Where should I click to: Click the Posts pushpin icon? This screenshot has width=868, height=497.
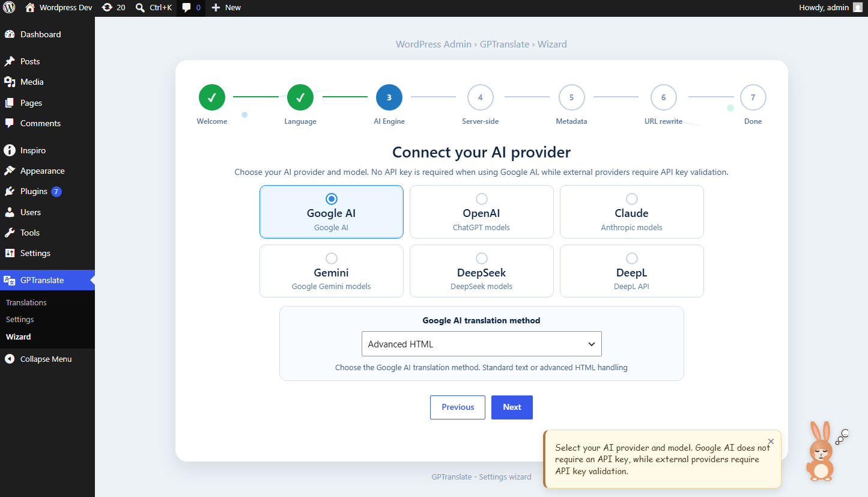pyautogui.click(x=10, y=61)
